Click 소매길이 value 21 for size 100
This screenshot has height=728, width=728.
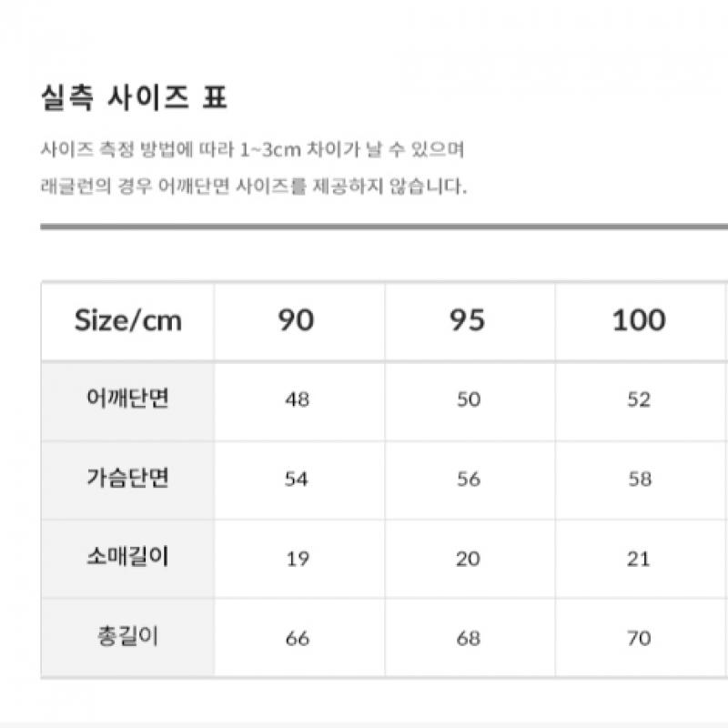click(x=639, y=559)
